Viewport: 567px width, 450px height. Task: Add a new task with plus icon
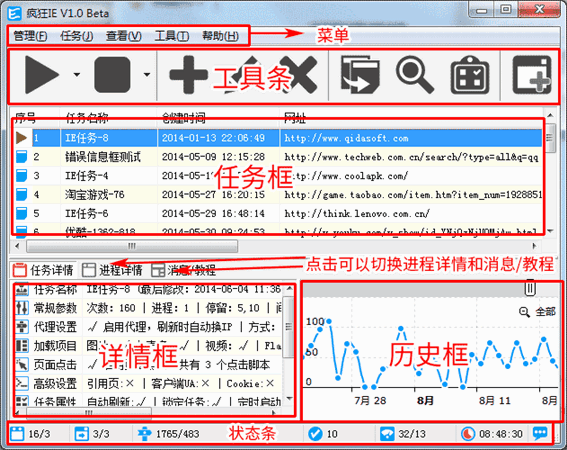pyautogui.click(x=188, y=75)
